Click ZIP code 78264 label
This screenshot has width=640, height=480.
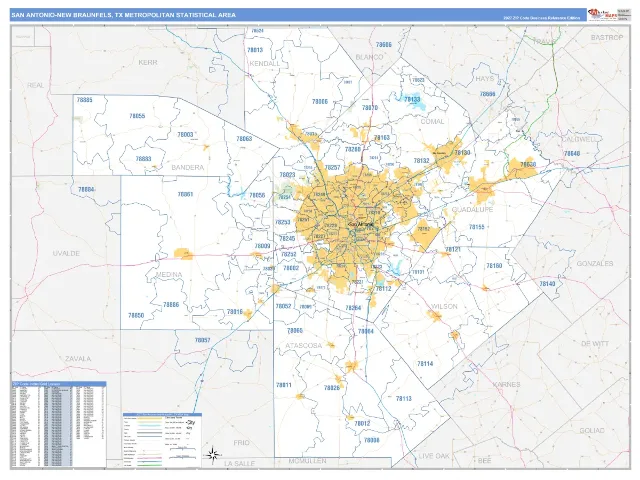click(x=353, y=308)
